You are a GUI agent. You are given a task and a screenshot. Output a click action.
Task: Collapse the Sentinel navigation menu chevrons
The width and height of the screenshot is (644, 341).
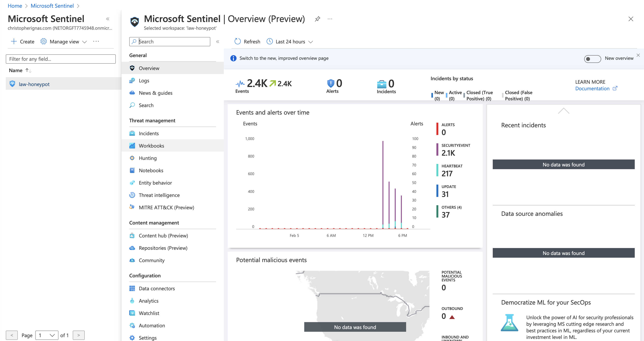[217, 42]
